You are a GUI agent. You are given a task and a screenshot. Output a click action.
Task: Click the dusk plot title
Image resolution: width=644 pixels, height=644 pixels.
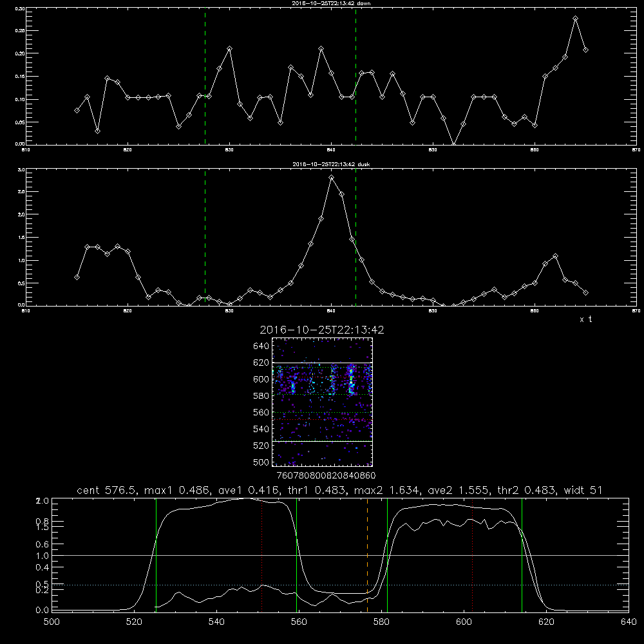coord(331,164)
